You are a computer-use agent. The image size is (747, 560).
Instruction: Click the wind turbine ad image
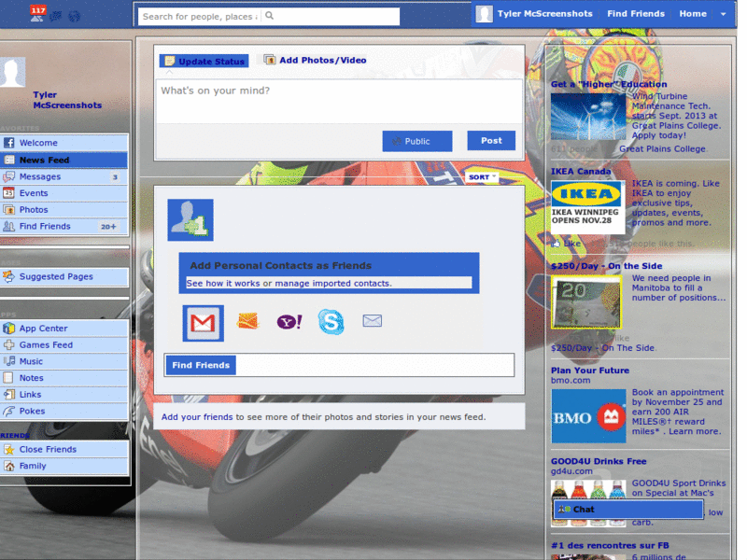click(x=588, y=117)
